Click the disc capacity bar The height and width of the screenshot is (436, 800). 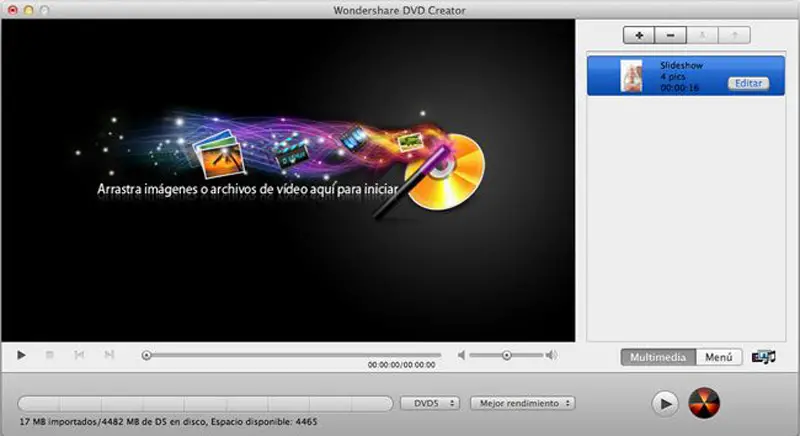(x=205, y=404)
